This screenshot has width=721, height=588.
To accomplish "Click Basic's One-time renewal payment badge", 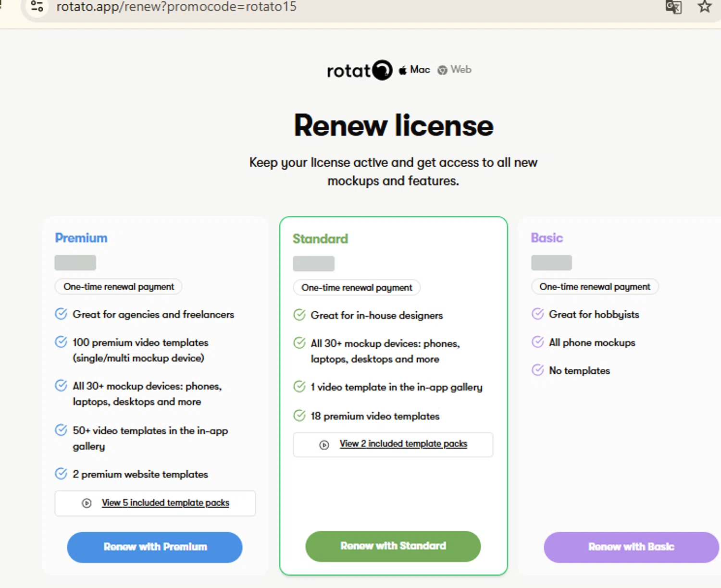I will point(595,287).
